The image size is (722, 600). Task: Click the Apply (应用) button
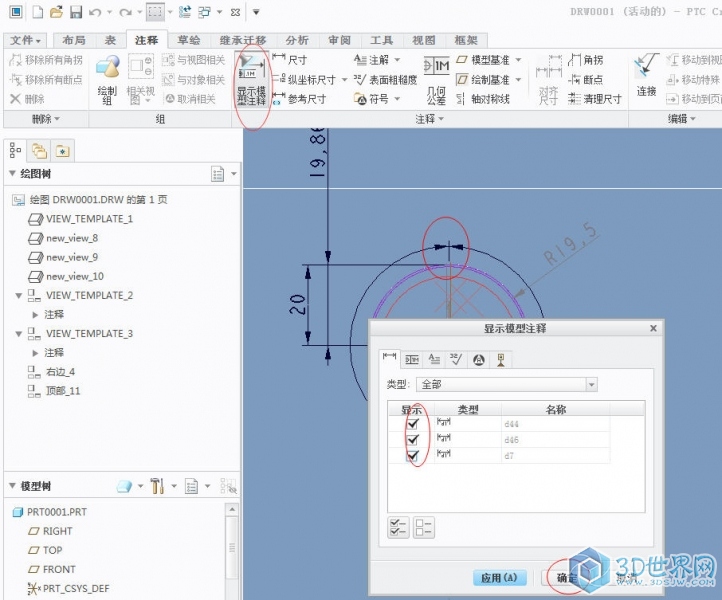(x=500, y=577)
